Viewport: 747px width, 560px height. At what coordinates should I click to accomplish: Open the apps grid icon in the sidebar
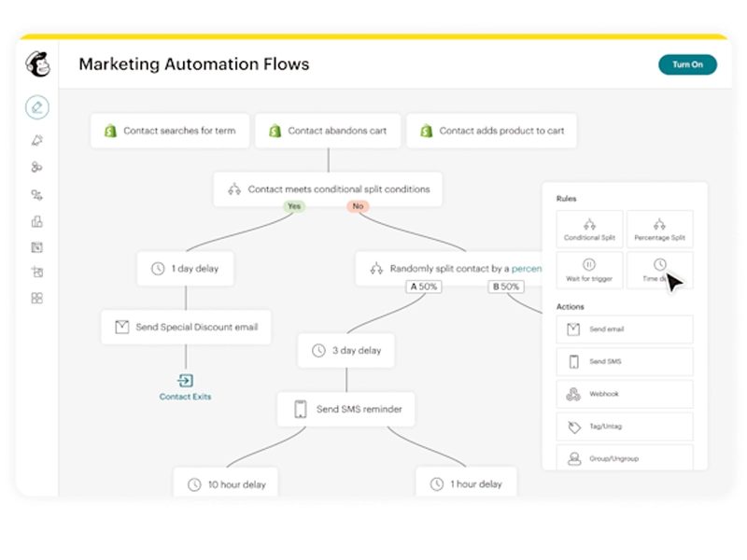[x=36, y=299]
